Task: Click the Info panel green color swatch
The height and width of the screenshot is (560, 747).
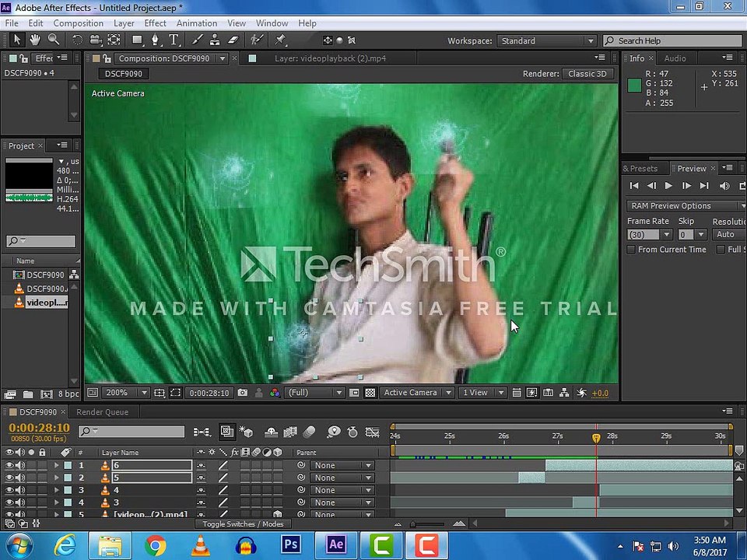Action: tap(635, 86)
